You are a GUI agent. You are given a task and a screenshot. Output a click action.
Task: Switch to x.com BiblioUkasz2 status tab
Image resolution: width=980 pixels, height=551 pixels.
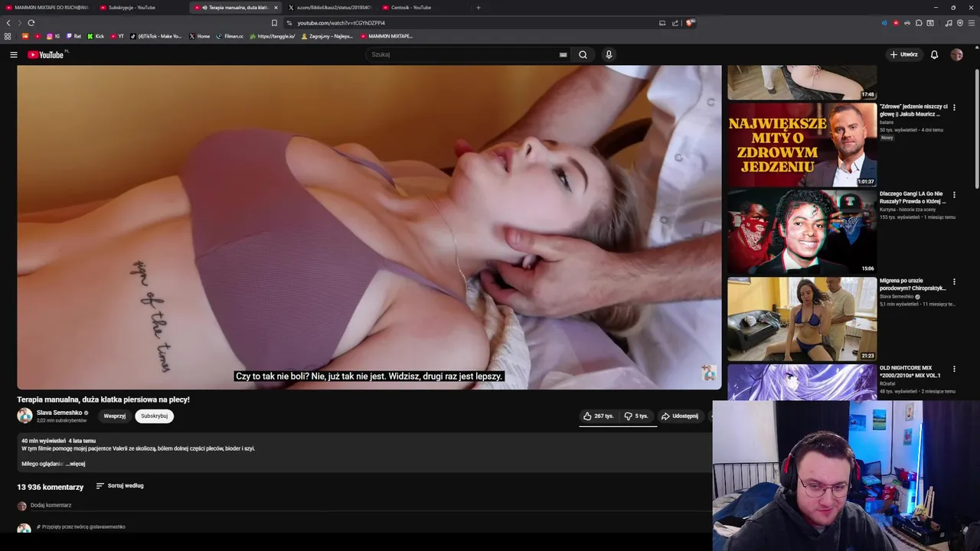pyautogui.click(x=330, y=8)
